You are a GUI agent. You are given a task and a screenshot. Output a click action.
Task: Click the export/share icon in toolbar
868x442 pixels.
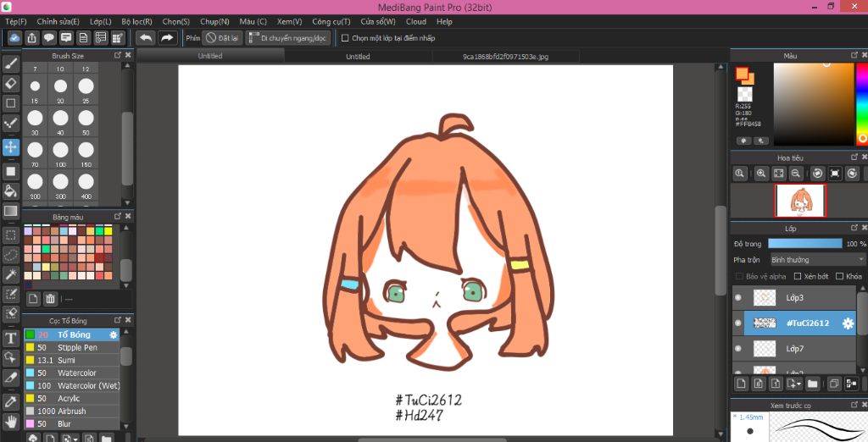pos(32,38)
